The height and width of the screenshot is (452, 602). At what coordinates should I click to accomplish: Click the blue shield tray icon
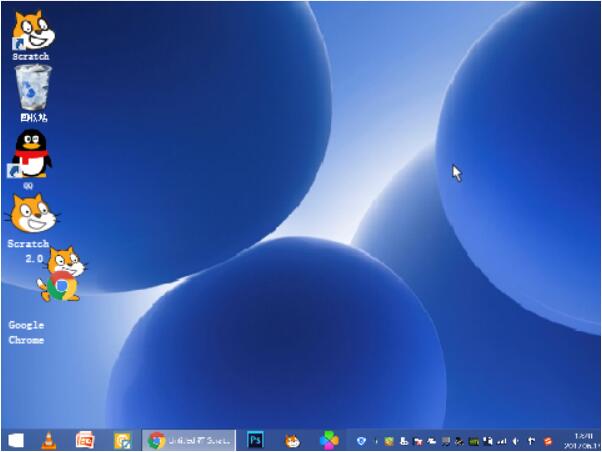click(361, 441)
